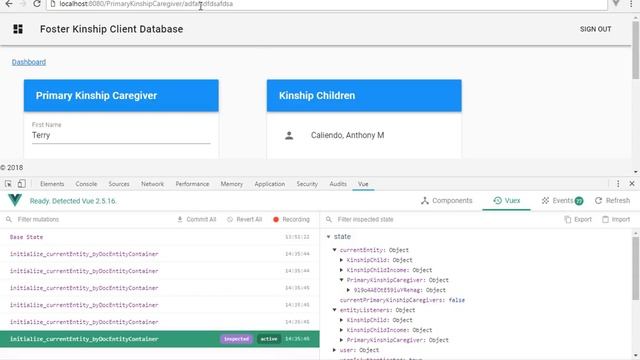Open the Application tab
Viewport: 640px width, 360px height.
point(270,184)
